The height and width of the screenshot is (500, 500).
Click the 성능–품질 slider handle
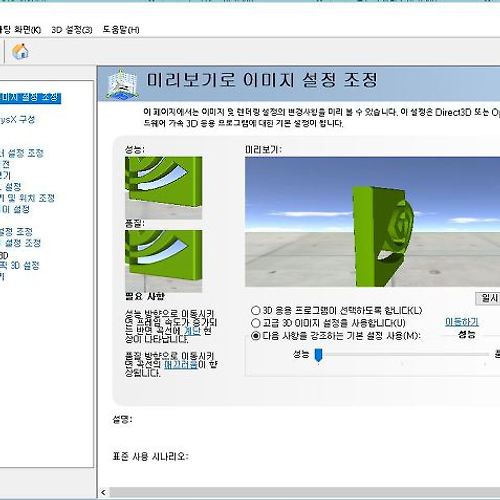[318, 355]
